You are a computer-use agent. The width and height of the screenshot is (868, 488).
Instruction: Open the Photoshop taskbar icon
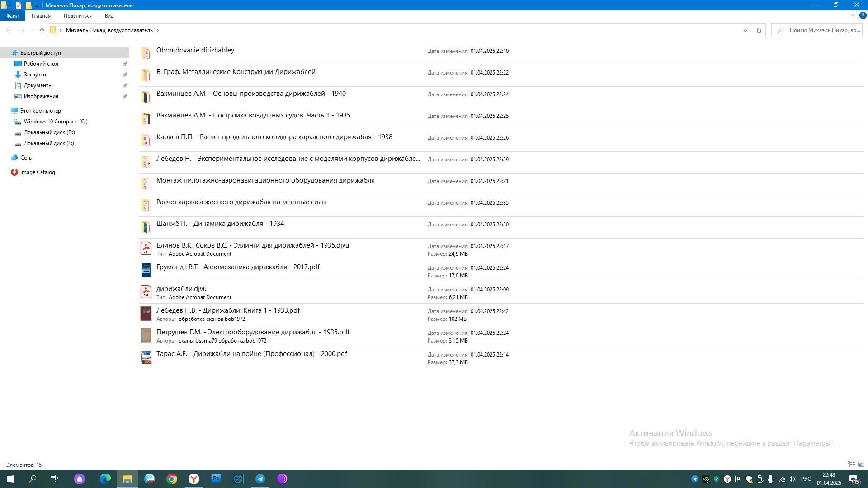[216, 479]
